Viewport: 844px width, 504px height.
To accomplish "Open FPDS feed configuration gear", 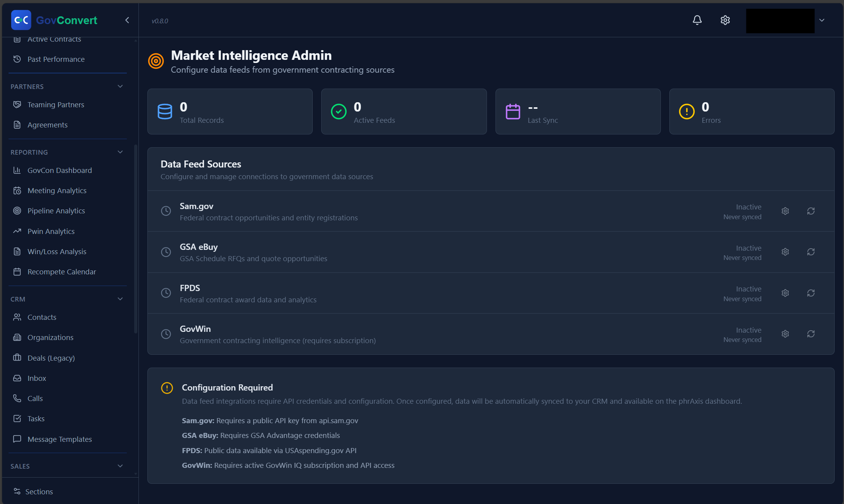I will coord(785,293).
